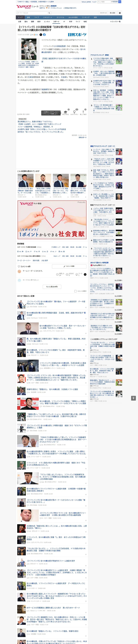Screen dimensions: 138x644
Task: Open the マイページ link
Action: pos(103,13)
